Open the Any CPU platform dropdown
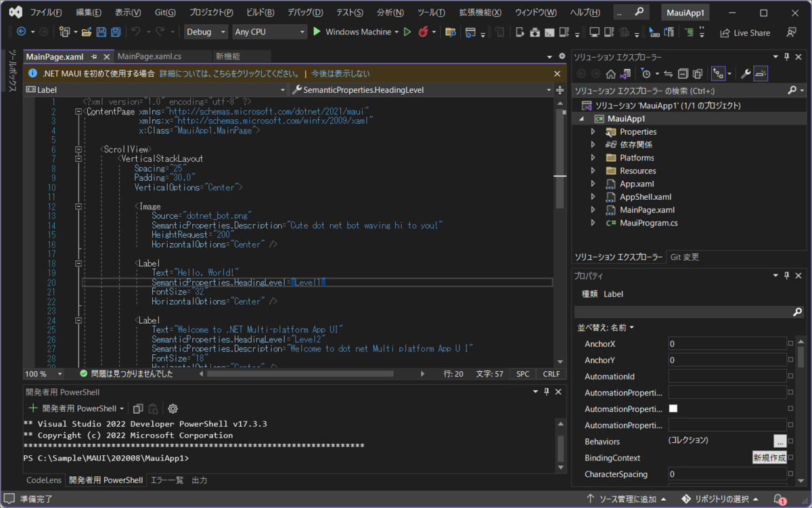812x508 pixels. pyautogui.click(x=269, y=32)
